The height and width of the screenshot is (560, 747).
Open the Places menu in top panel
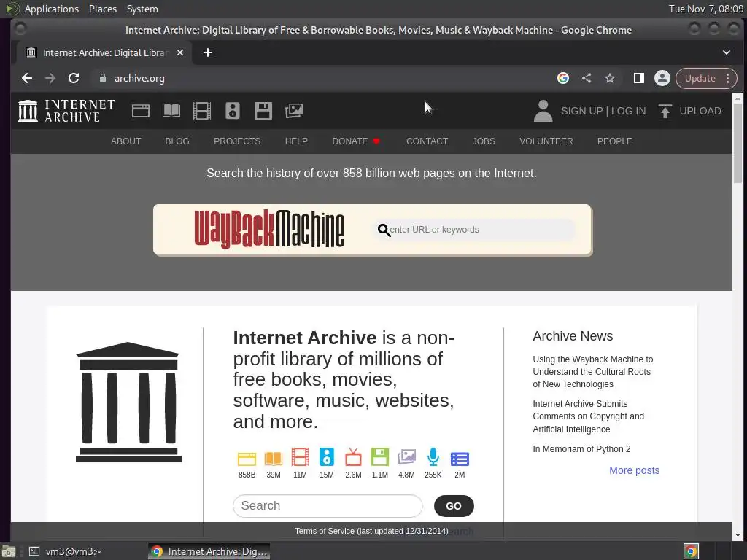tap(102, 9)
